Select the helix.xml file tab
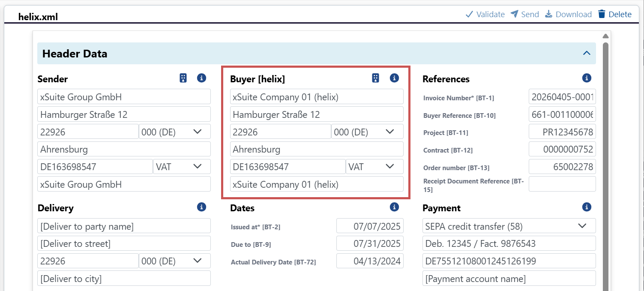The width and height of the screenshot is (644, 291). (x=38, y=17)
